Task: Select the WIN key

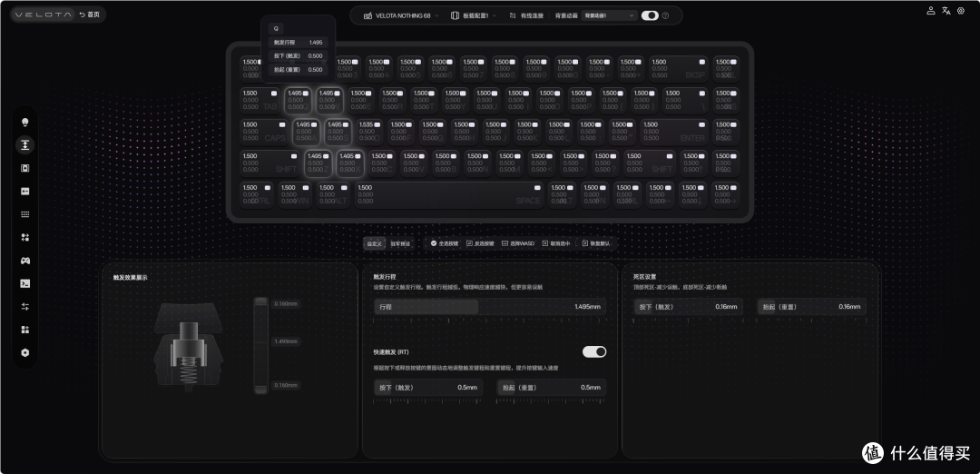Action: [295, 194]
